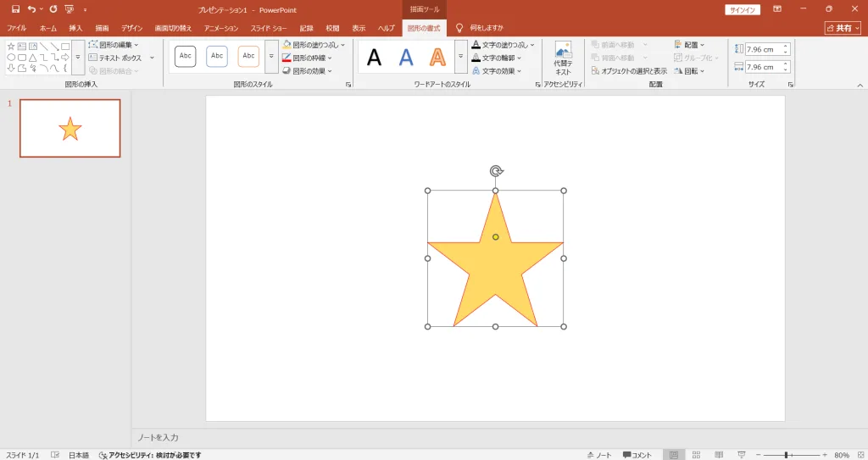Click the Undo arrow icon
Screen dimensions: 868x460
click(31, 8)
